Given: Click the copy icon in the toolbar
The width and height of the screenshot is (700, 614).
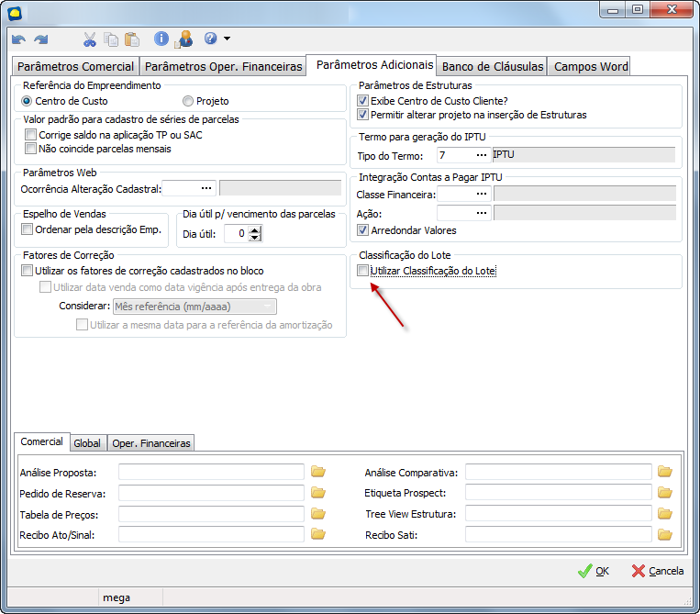Looking at the screenshot, I should point(111,39).
